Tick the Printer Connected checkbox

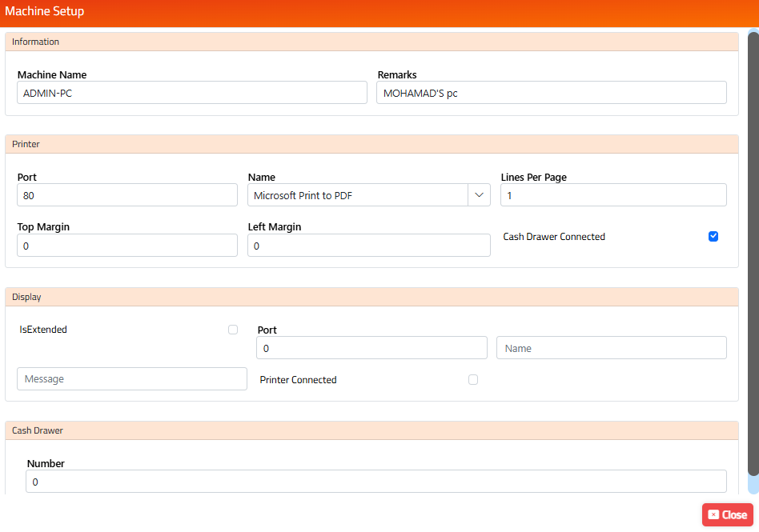click(x=473, y=380)
